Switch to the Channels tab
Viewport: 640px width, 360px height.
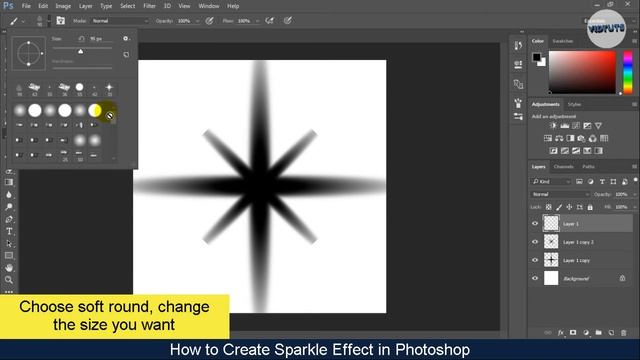tap(564, 167)
